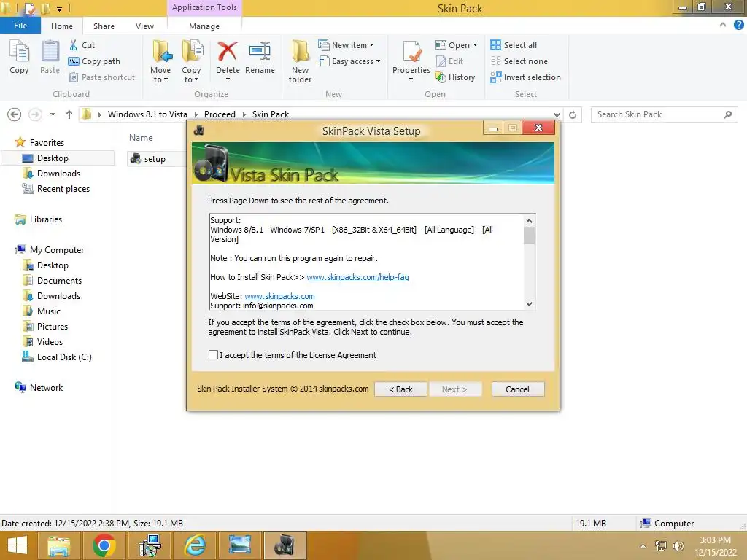Go up one folder level arrow
This screenshot has width=747, height=560.
[x=69, y=114]
